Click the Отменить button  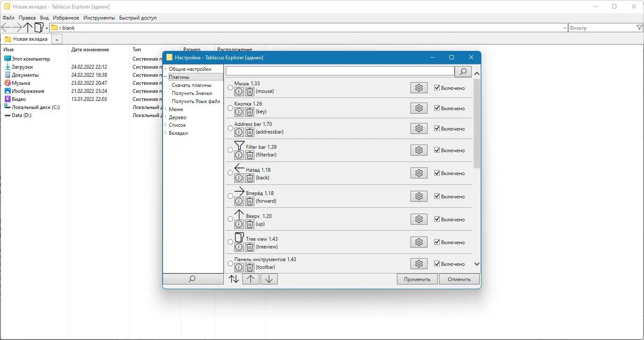tap(459, 279)
